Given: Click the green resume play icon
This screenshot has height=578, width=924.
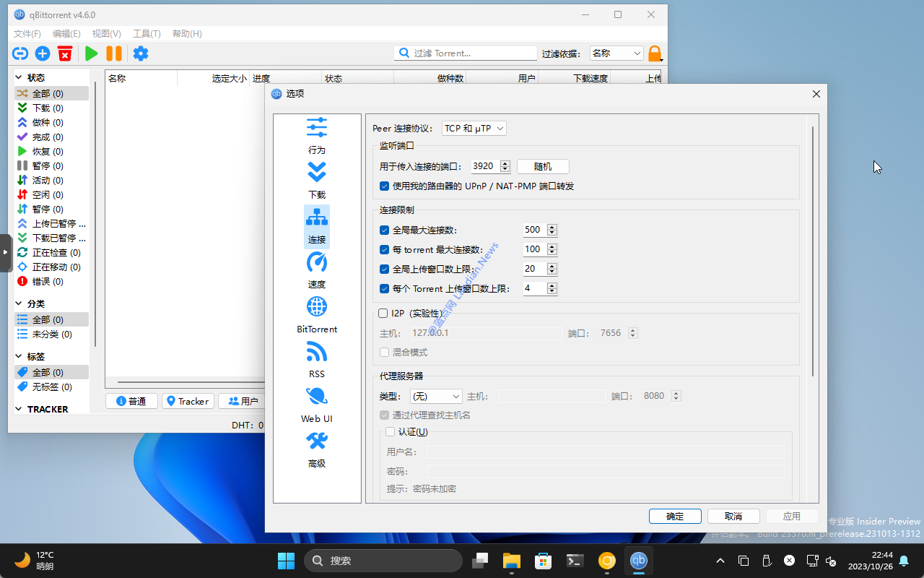Looking at the screenshot, I should [x=92, y=53].
